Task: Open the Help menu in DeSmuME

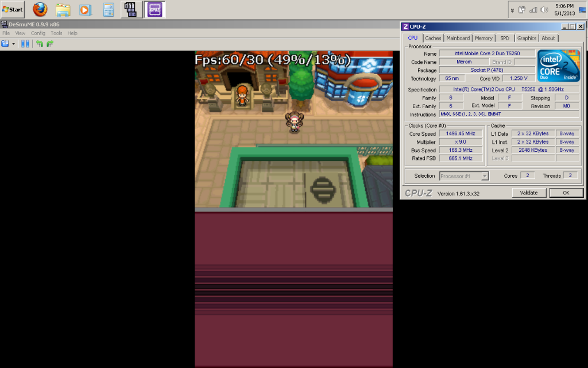Action: coord(72,33)
